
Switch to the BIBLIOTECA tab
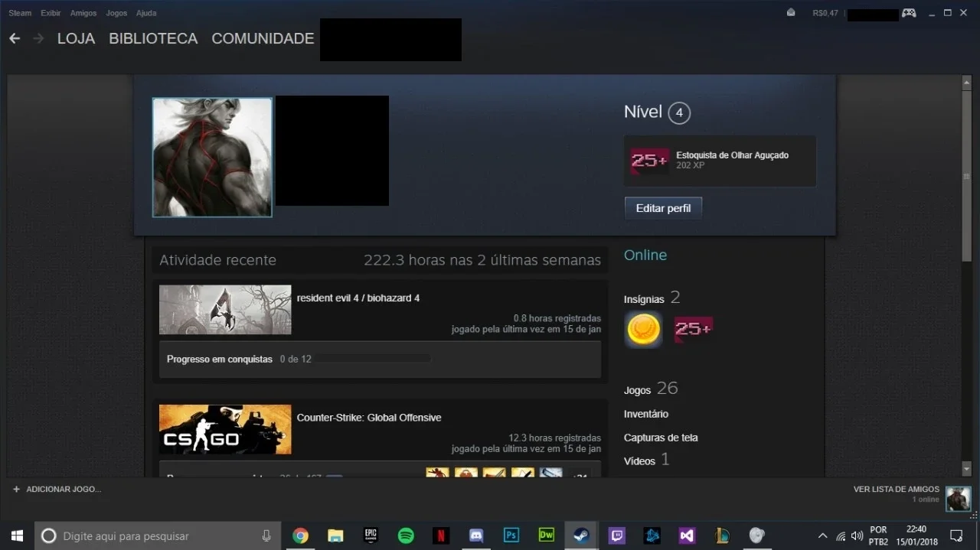click(153, 38)
